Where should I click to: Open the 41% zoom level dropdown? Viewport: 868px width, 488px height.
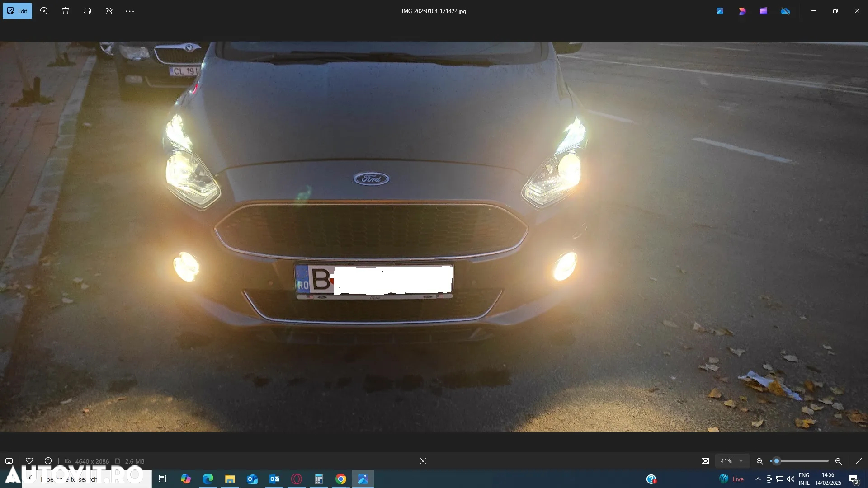pos(732,461)
